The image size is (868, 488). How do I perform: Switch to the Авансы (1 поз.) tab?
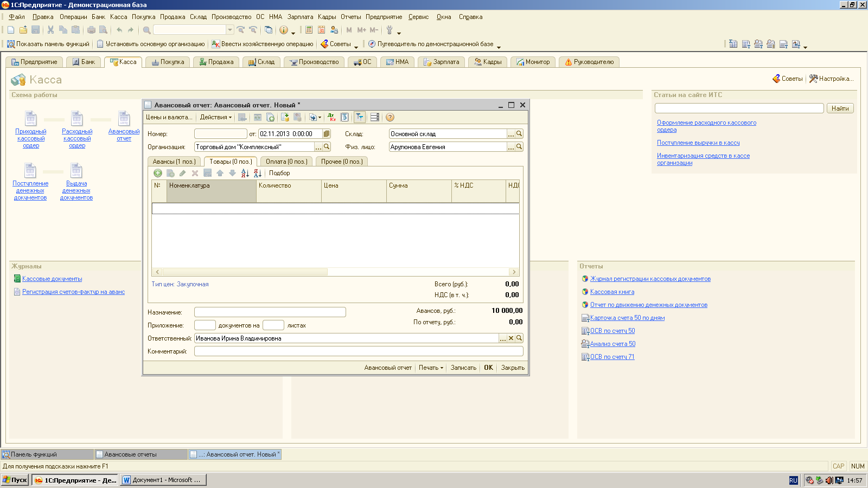tap(174, 162)
